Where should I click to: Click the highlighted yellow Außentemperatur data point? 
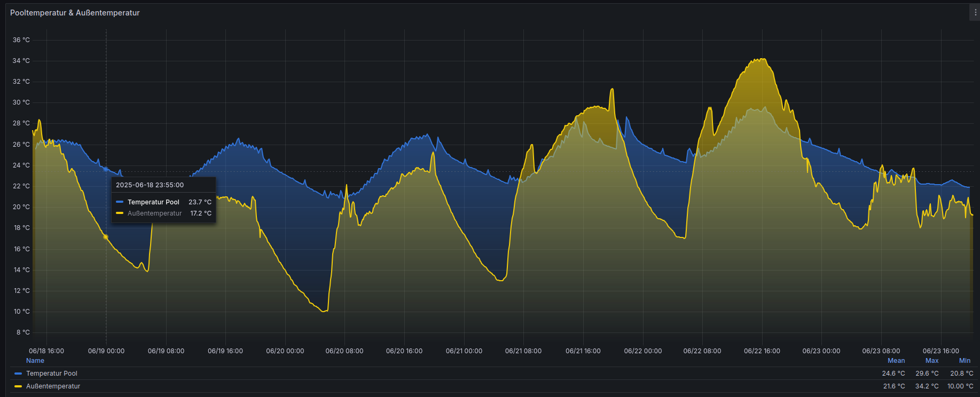coord(106,237)
